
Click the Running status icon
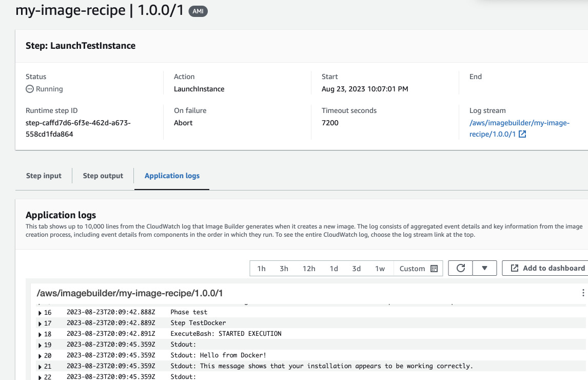(x=30, y=89)
